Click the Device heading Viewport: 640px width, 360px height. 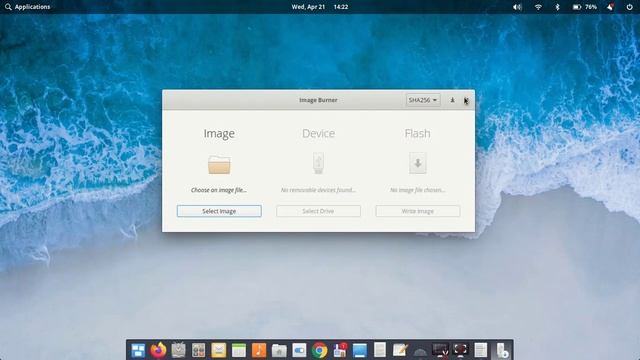[318, 133]
